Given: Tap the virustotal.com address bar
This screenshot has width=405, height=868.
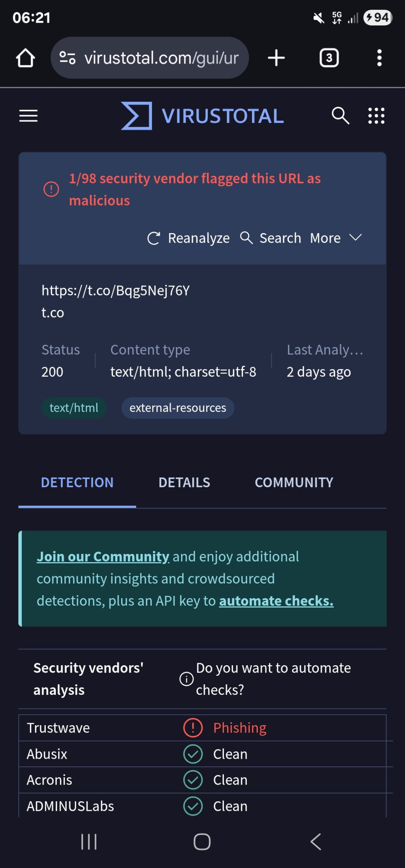Looking at the screenshot, I should tap(161, 58).
